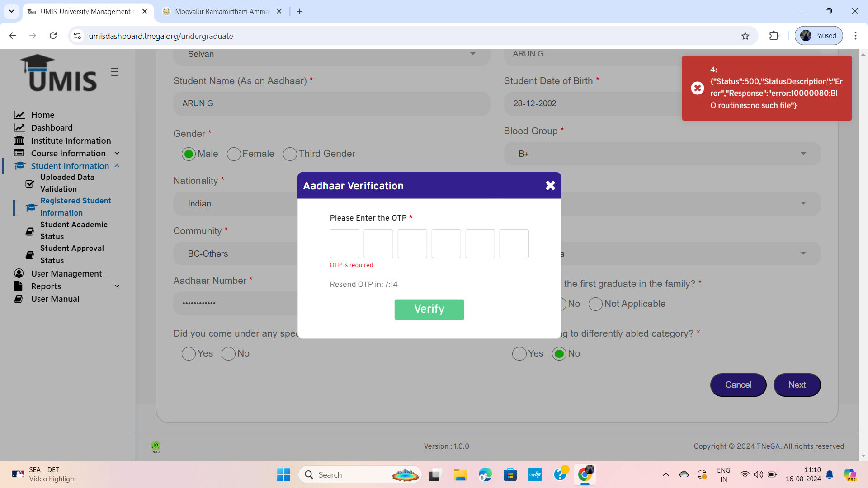Click the hamburger menu icon beside UMIS logo
The height and width of the screenshot is (488, 868).
(114, 72)
